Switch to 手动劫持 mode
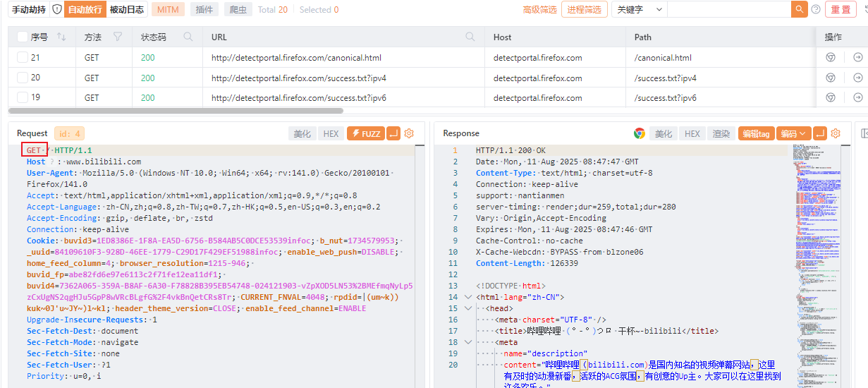 pos(29,10)
